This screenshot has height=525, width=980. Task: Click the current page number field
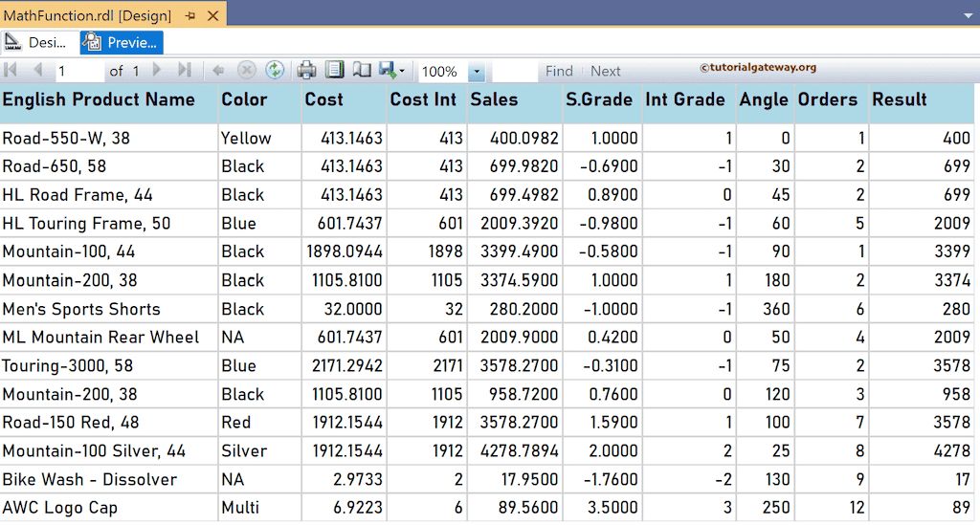click(x=79, y=71)
